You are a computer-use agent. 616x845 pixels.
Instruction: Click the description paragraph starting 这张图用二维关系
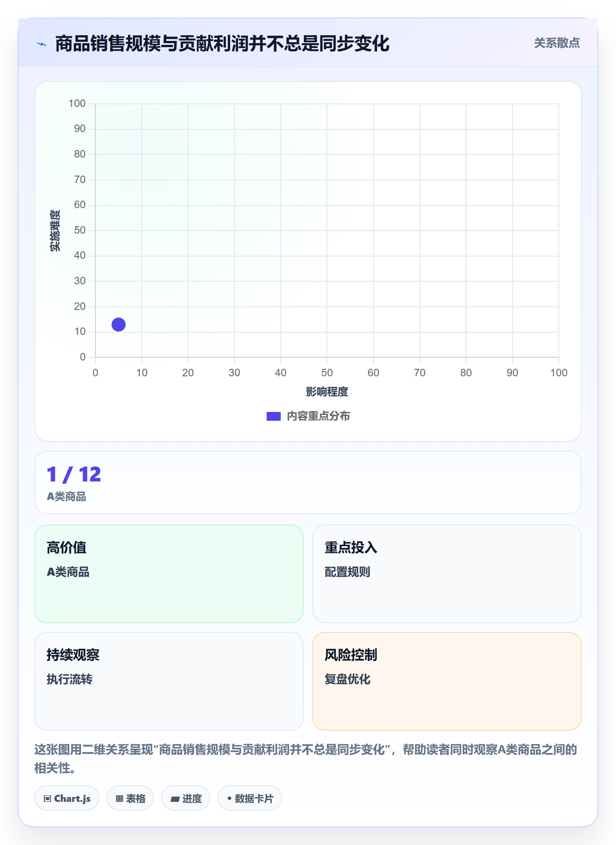pyautogui.click(x=306, y=759)
